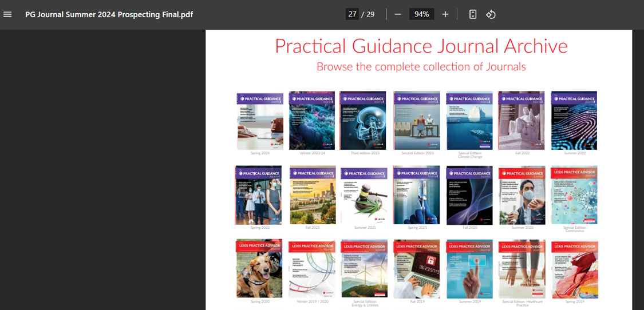Edit the current page number field

[x=352, y=14]
